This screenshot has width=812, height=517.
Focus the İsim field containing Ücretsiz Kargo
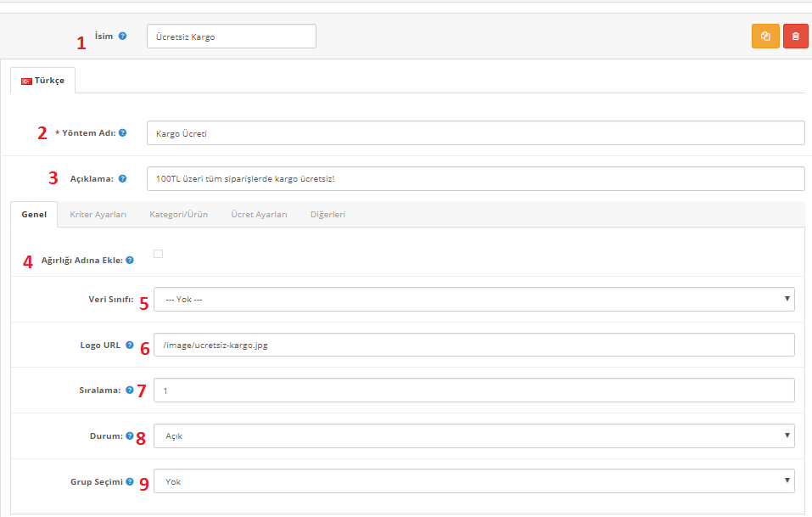231,37
